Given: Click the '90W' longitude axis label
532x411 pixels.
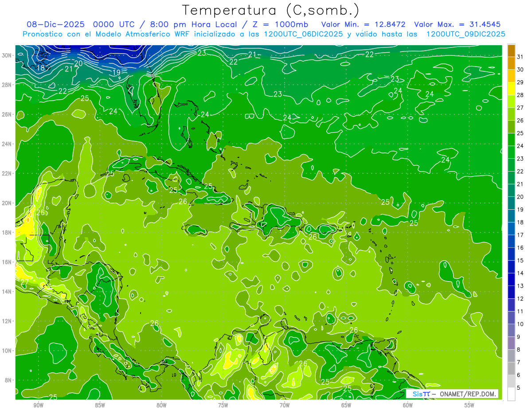Looking at the screenshot, I should pos(38,405).
